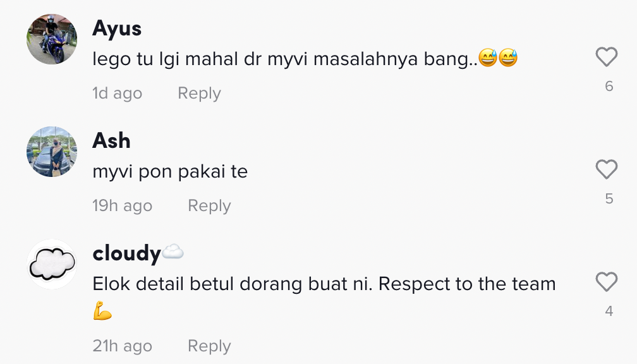
Task: Click the like count 4 on cloudy's comment
Action: coord(609,311)
